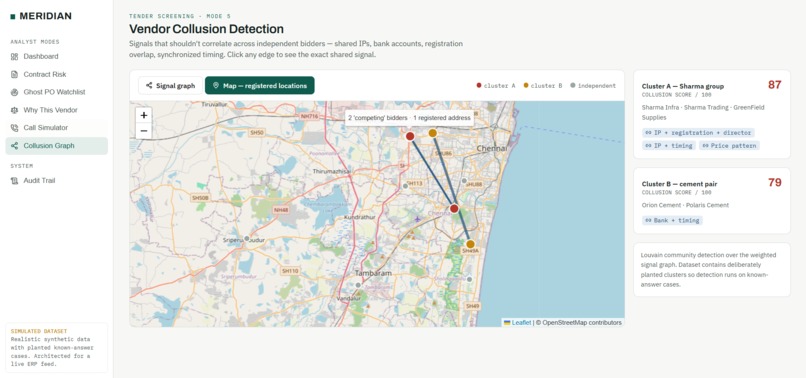Click the Tiruvallur map label
Image resolution: width=806 pixels, height=378 pixels.
(x=214, y=104)
